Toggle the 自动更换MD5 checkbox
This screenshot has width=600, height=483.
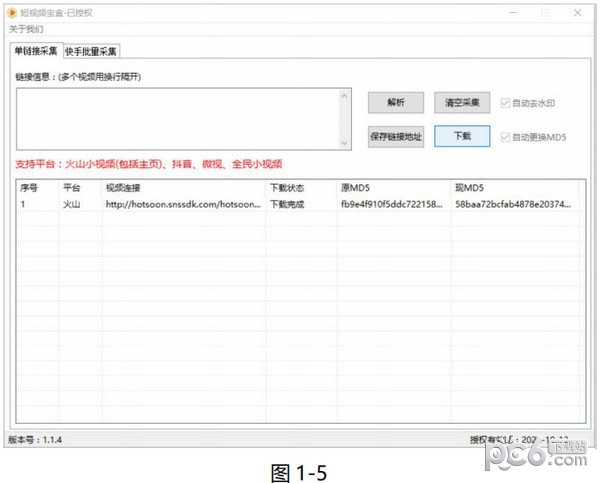click(505, 137)
